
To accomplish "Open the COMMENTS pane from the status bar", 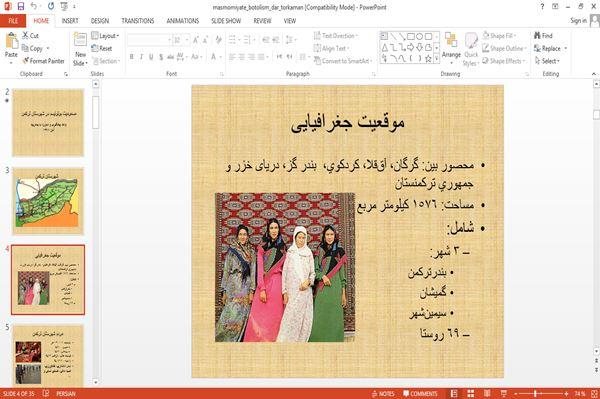I will [420, 394].
